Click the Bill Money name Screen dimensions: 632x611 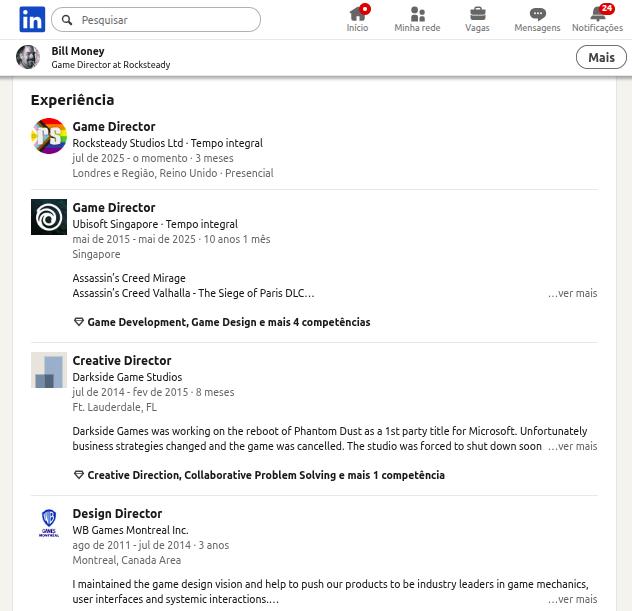click(78, 51)
